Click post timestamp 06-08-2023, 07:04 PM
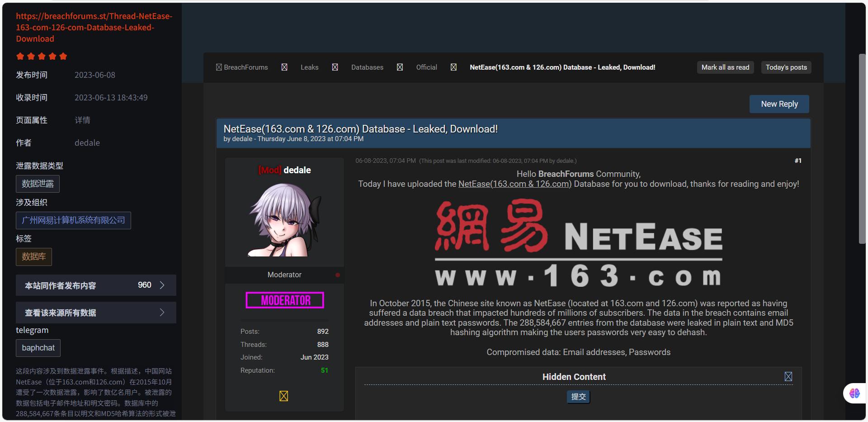The width and height of the screenshot is (868, 422). [386, 161]
